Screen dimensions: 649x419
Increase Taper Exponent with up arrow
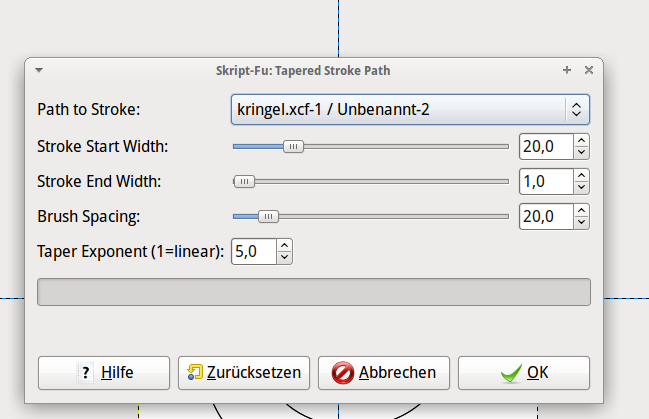point(284,246)
